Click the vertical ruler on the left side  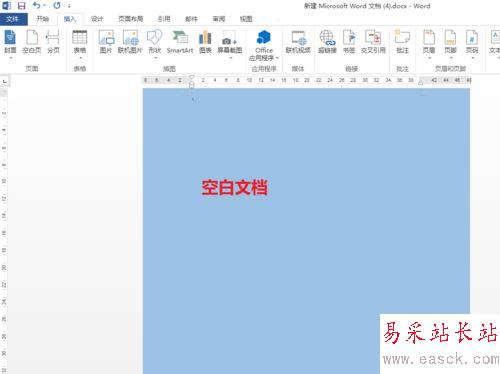coord(4,230)
